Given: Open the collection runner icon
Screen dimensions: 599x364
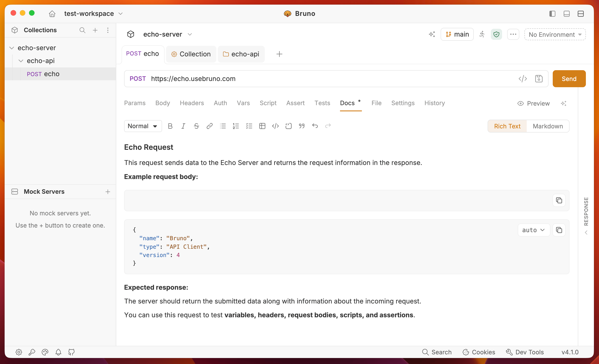Looking at the screenshot, I should (482, 34).
